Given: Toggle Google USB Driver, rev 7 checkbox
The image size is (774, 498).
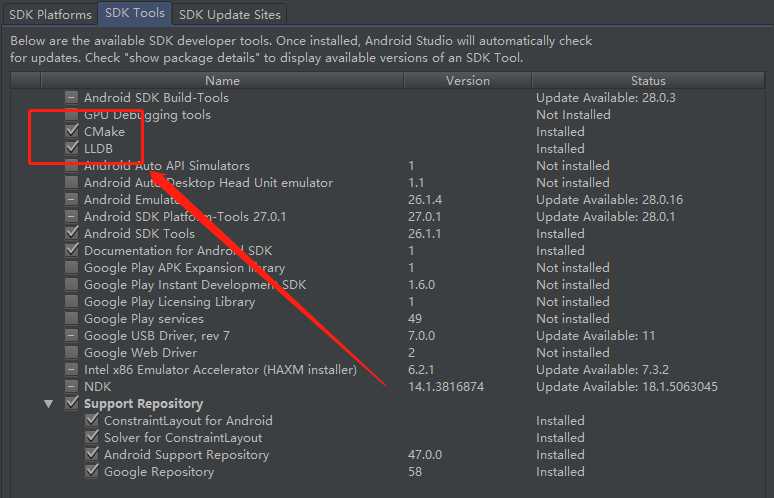Looking at the screenshot, I should [72, 336].
